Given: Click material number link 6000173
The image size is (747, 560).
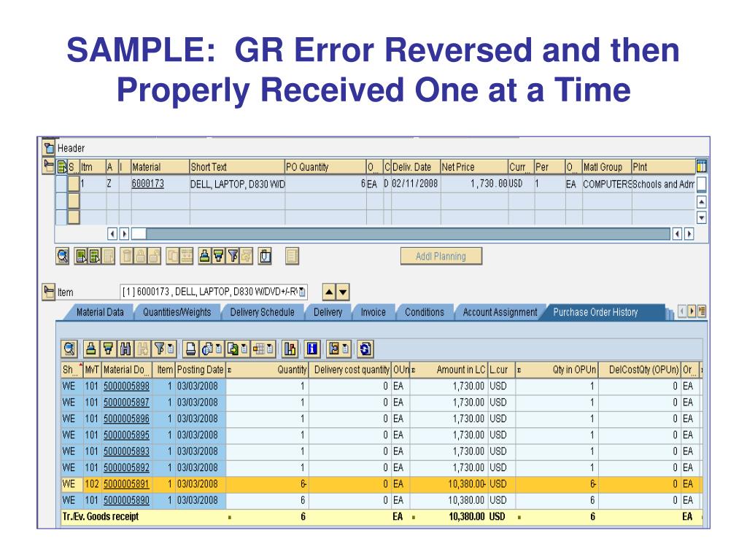Looking at the screenshot, I should pos(147,183).
